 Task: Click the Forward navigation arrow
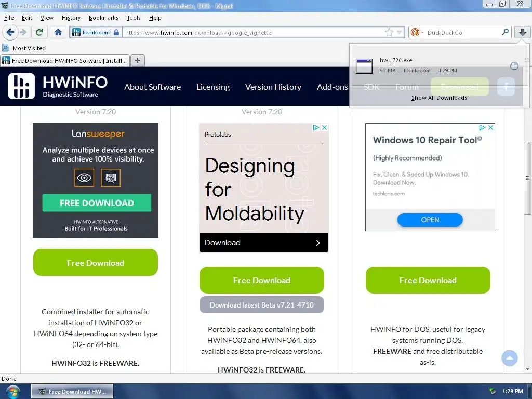23,33
